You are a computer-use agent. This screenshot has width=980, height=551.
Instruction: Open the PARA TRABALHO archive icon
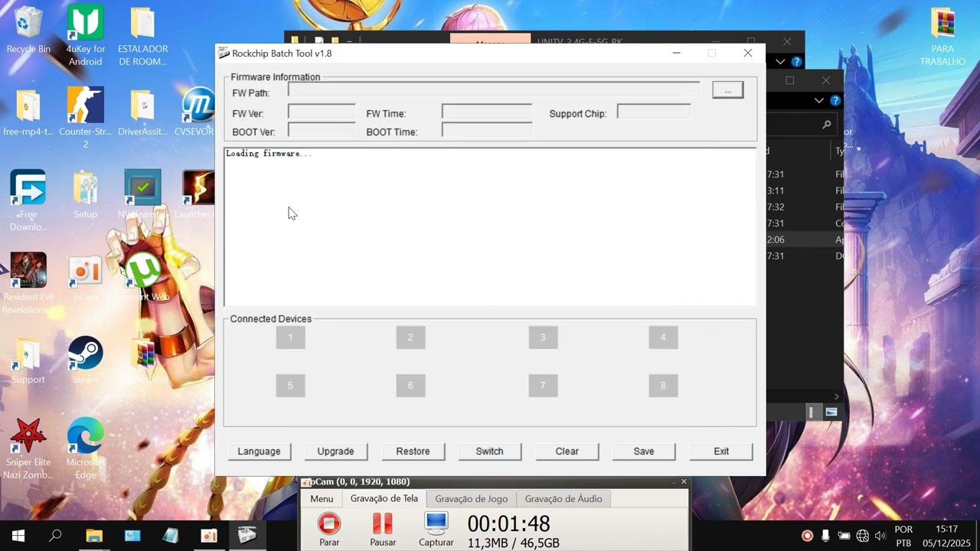coord(942,35)
